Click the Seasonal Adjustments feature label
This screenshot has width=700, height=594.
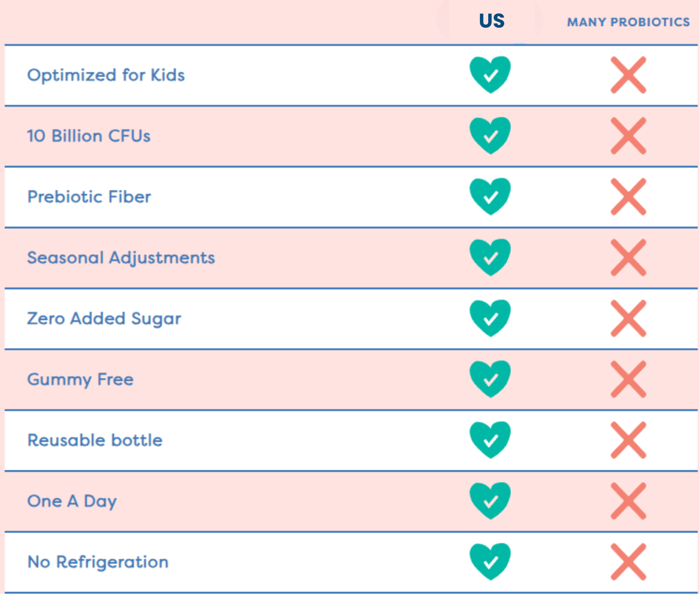point(121,258)
